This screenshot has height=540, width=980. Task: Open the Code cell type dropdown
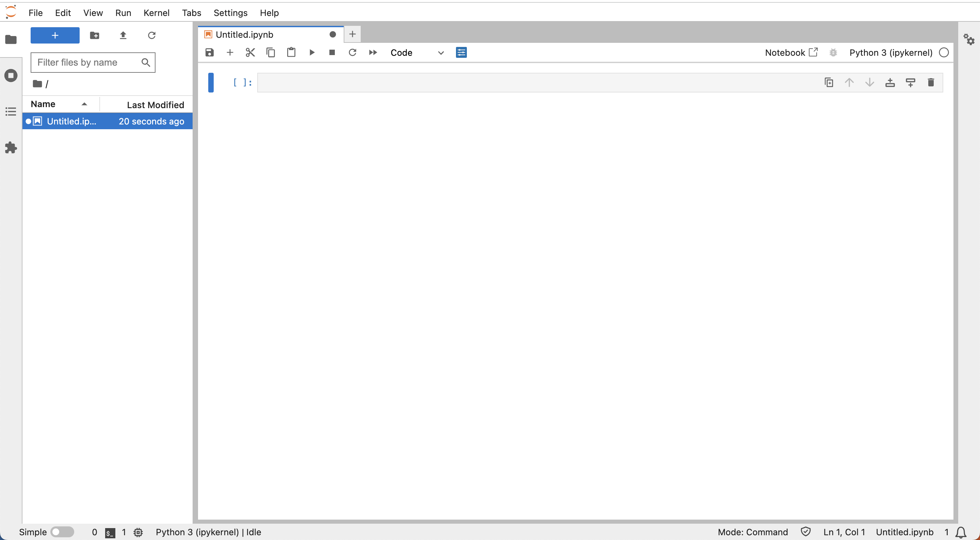[x=416, y=52]
